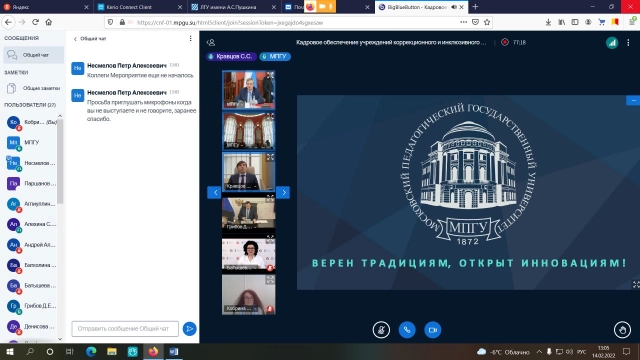
Task: Switch to Kerio Connect Client tab
Action: click(140, 7)
